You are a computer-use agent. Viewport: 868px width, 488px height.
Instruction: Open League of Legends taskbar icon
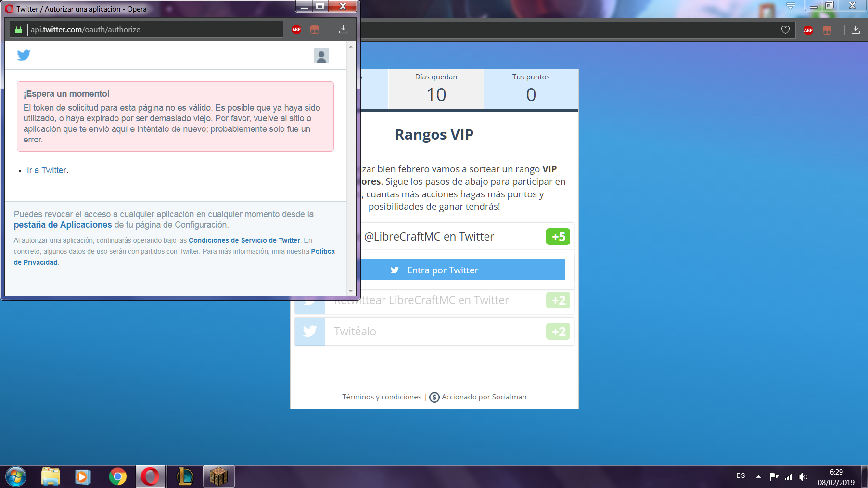(x=185, y=477)
